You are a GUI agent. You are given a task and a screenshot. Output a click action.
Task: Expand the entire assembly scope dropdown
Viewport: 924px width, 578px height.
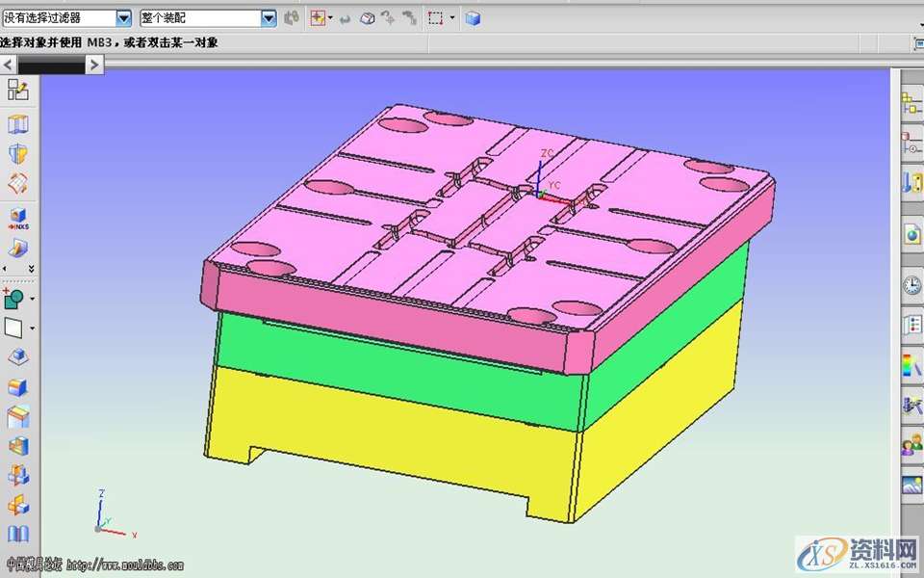tap(269, 18)
